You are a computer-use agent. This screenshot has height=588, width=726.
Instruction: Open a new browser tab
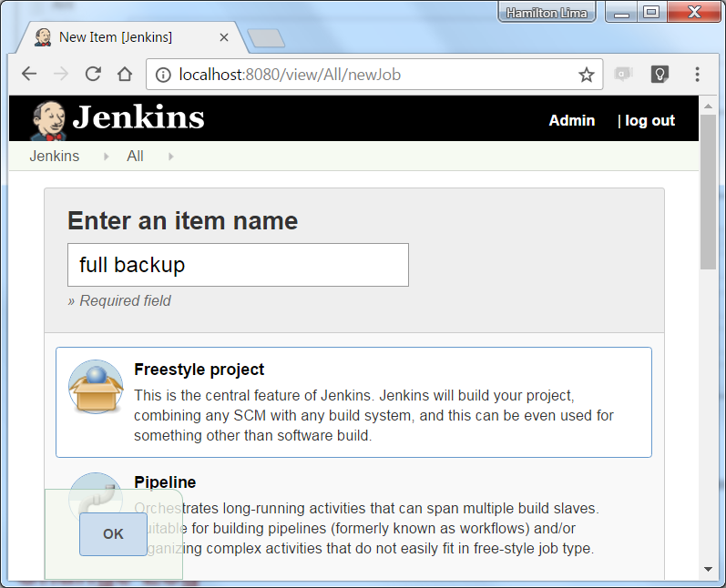(x=266, y=38)
